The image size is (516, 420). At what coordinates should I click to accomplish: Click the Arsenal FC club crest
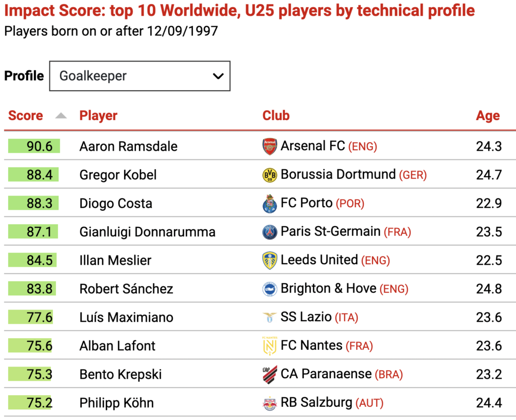(270, 146)
